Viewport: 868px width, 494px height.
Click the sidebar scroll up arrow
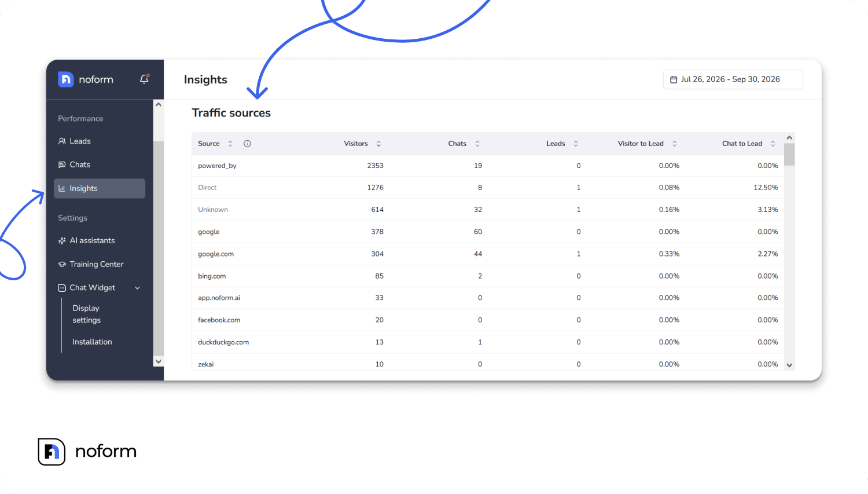coord(159,105)
